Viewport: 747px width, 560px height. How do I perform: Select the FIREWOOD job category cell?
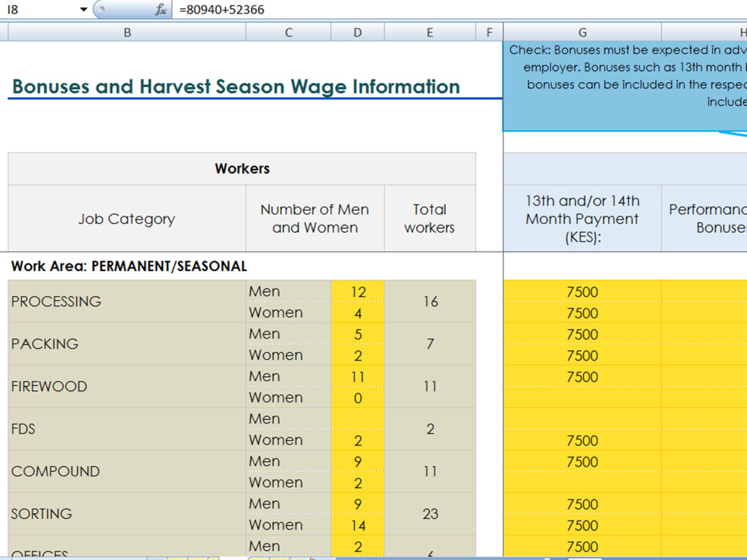[x=127, y=386]
